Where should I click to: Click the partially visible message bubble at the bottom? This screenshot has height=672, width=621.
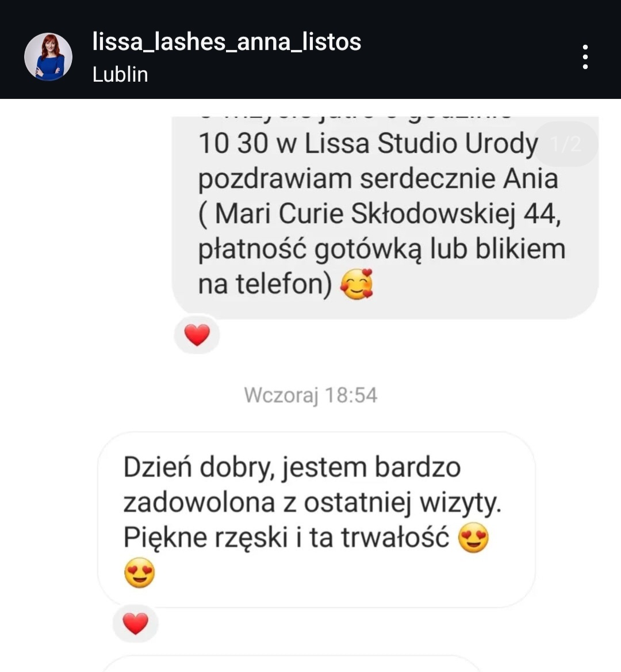point(291,663)
